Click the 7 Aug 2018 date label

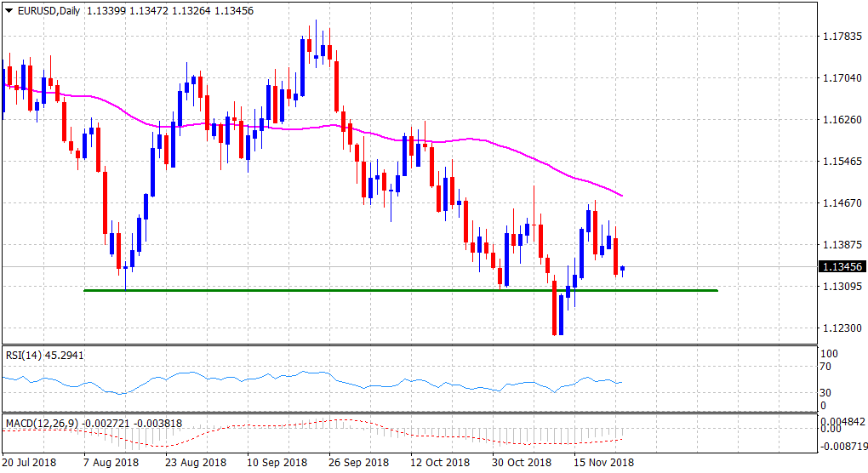point(111,462)
